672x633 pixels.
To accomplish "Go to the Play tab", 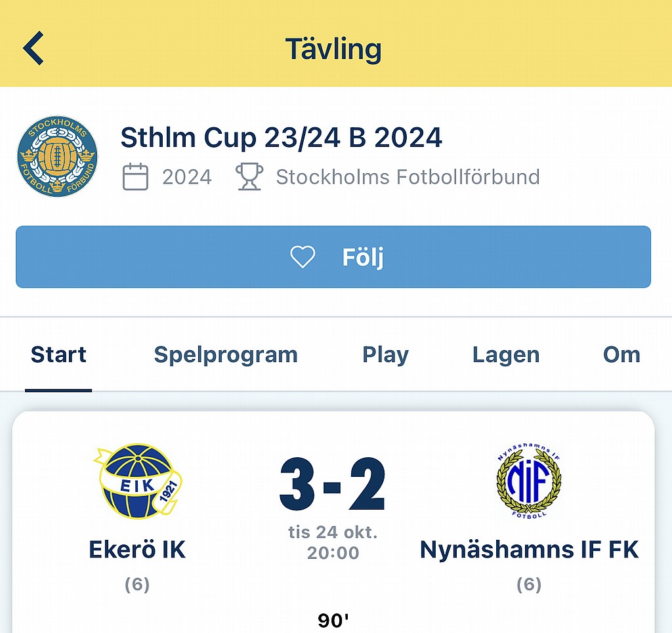I will click(385, 355).
